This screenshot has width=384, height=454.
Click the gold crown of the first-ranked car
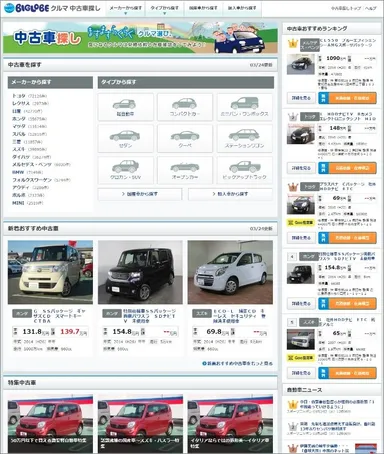click(293, 43)
